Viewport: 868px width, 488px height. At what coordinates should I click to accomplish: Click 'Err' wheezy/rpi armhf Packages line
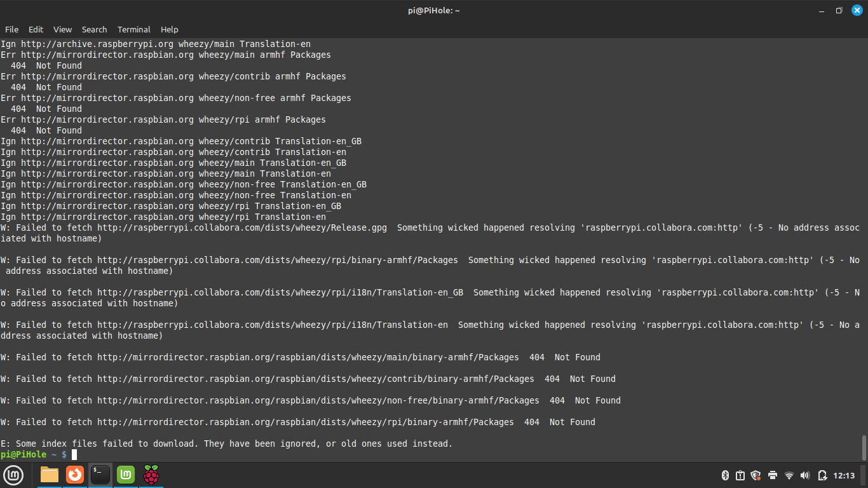(x=163, y=119)
